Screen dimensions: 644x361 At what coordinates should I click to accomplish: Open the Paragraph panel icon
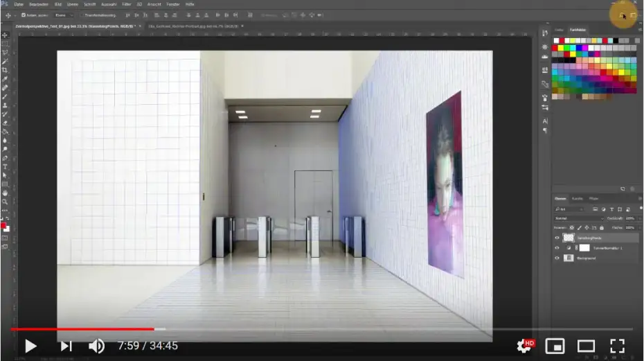544,130
